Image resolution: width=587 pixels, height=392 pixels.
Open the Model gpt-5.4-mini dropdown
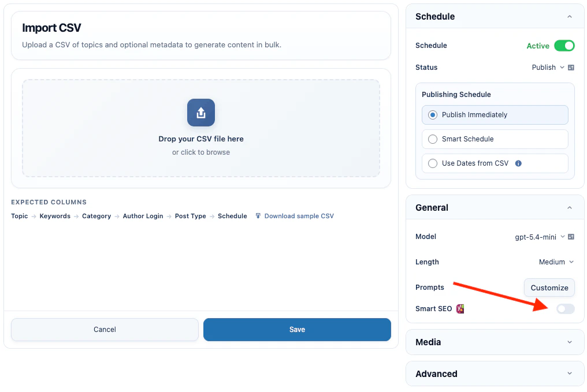click(540, 237)
